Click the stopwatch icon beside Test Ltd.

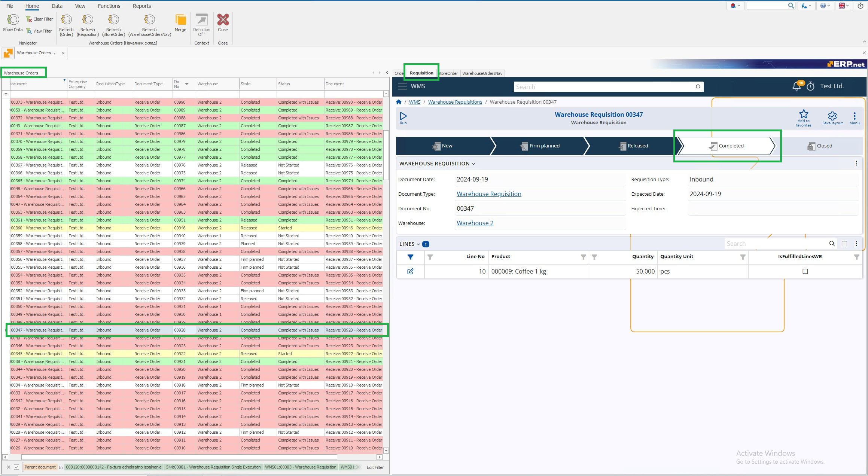(810, 86)
